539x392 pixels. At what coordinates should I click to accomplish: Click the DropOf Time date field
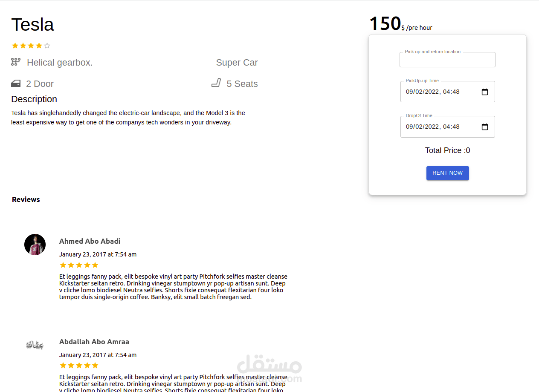[439, 127]
